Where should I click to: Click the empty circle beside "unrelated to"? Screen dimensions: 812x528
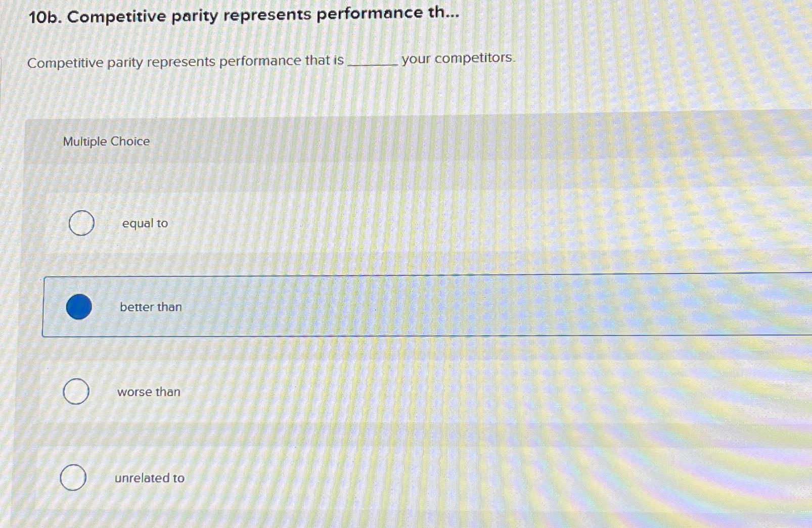tap(73, 477)
